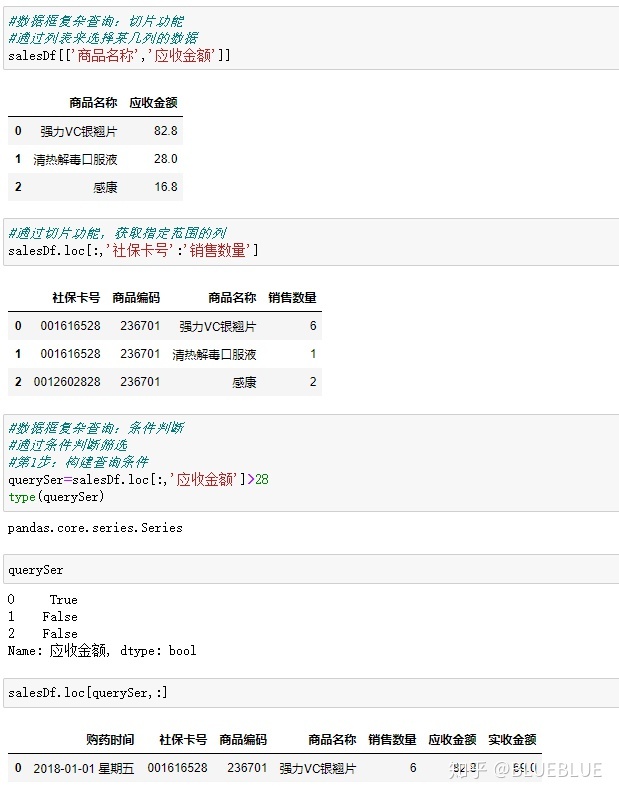Image resolution: width=619 pixels, height=796 pixels.
Task: Click the '商品名称' header above 强力VC银翘片 in two-column table
Action: point(93,103)
